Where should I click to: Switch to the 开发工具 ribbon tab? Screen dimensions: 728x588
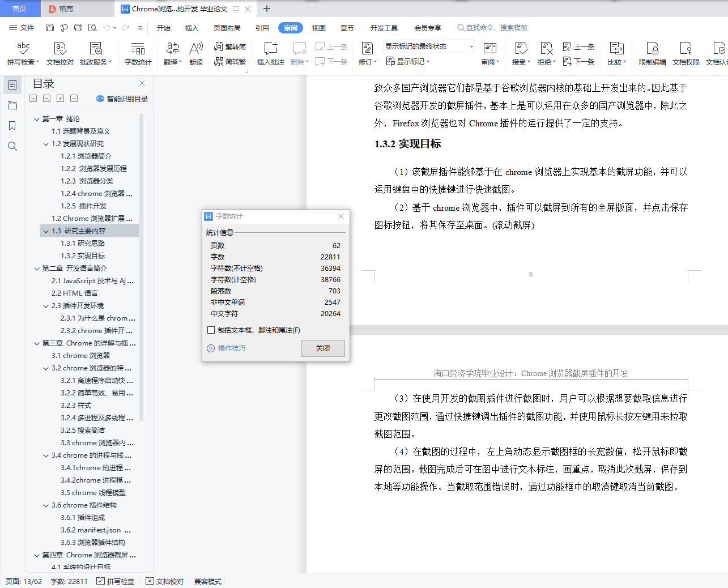[384, 28]
